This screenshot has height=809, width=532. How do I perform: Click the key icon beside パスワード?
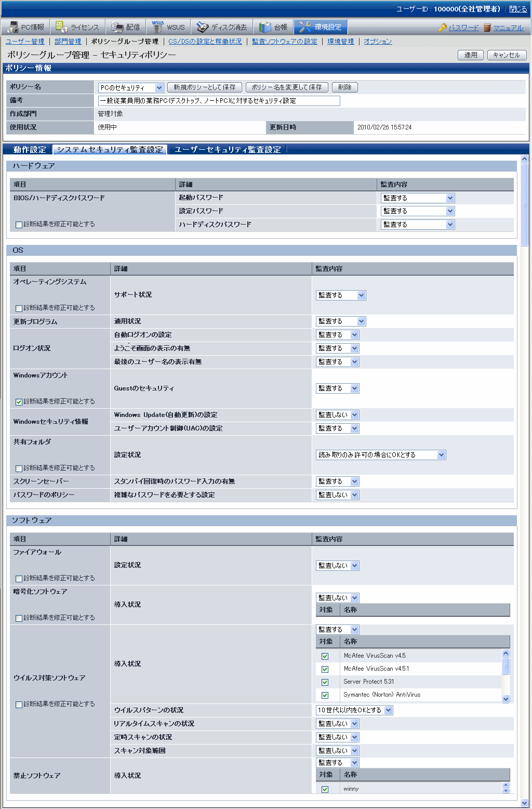pyautogui.click(x=443, y=28)
